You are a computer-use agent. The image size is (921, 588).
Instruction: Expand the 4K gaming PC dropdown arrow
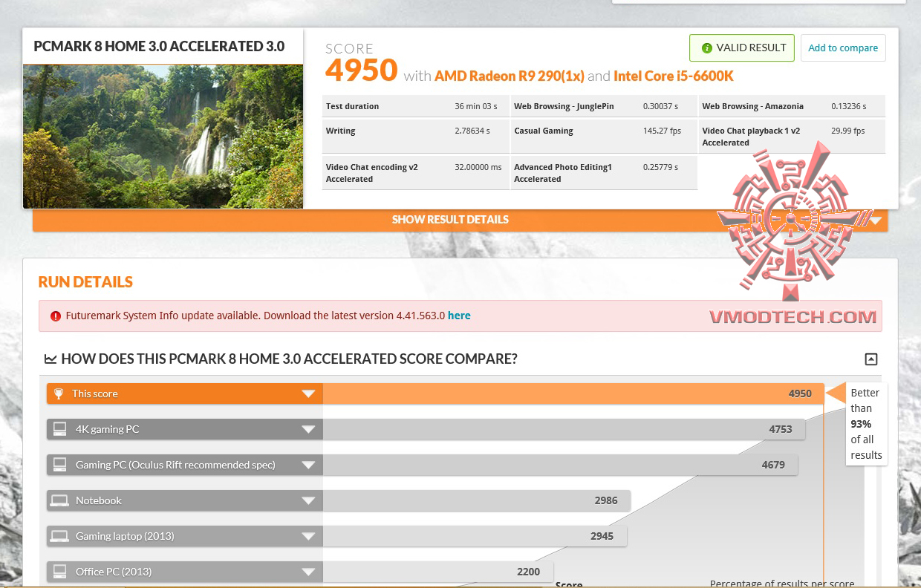[308, 430]
